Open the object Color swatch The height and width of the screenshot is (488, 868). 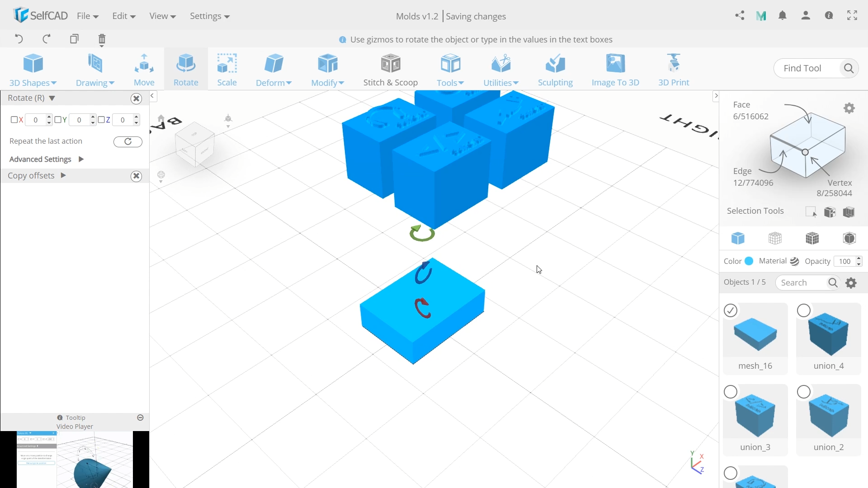749,261
